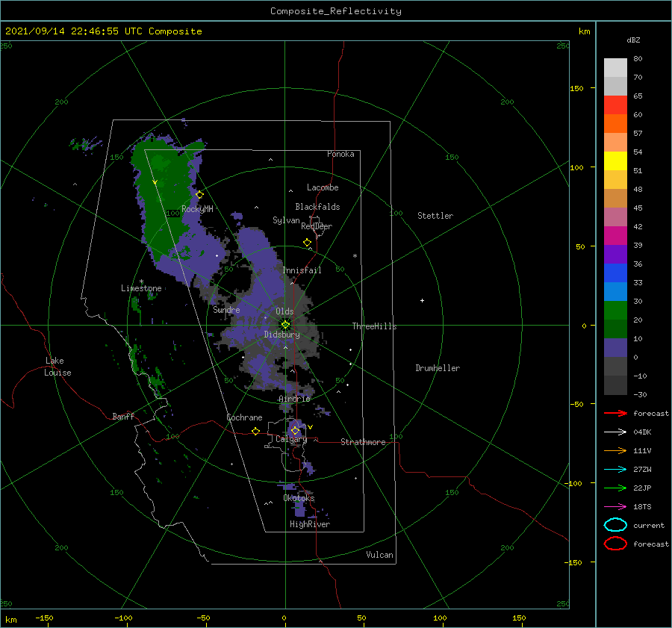Click the Drumheller city label

click(438, 368)
